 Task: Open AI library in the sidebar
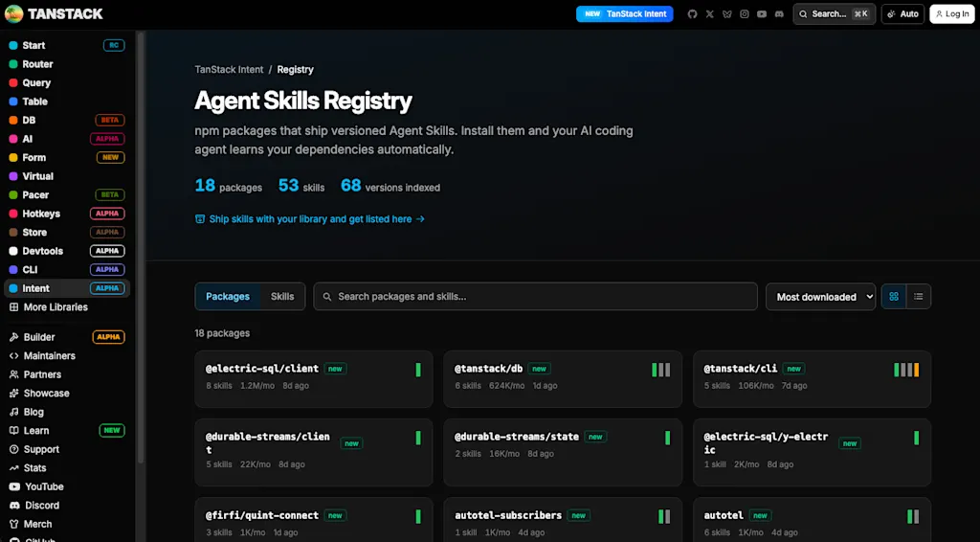click(x=67, y=139)
